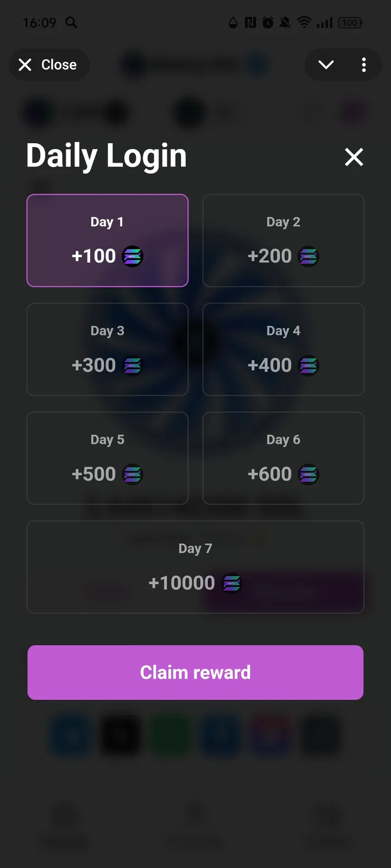Select the Day 2 +200 reward card
This screenshot has width=391, height=868.
(283, 240)
